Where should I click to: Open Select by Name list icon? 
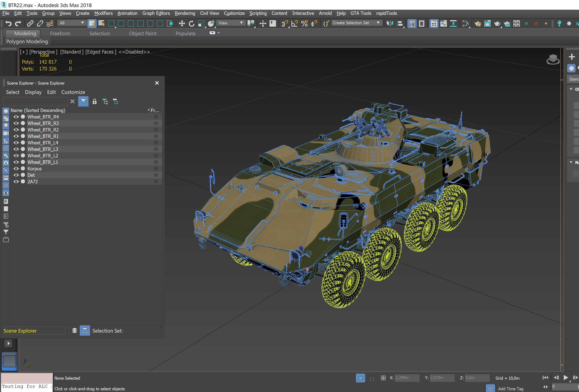(101, 23)
